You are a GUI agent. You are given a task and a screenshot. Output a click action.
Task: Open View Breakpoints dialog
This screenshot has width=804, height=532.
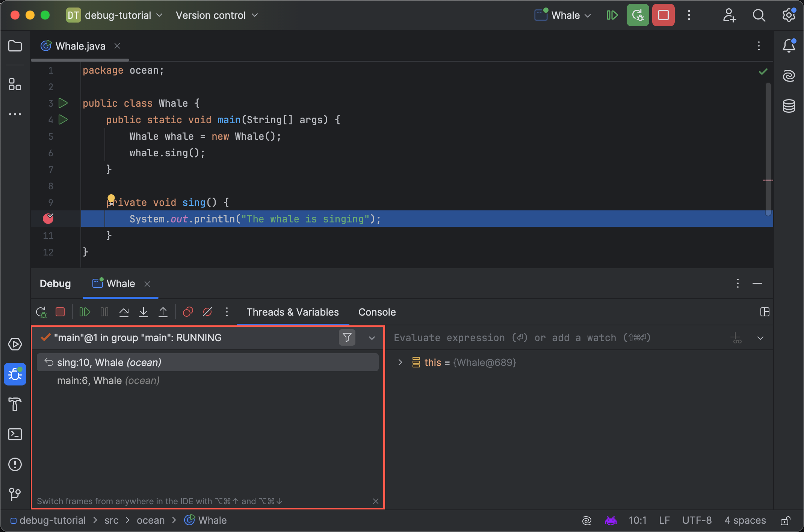click(x=187, y=312)
